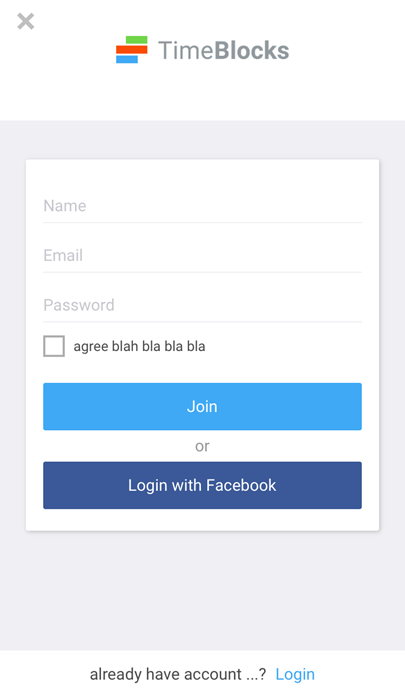
Task: Close the sign-up screen with the X icon
Action: pos(25,21)
